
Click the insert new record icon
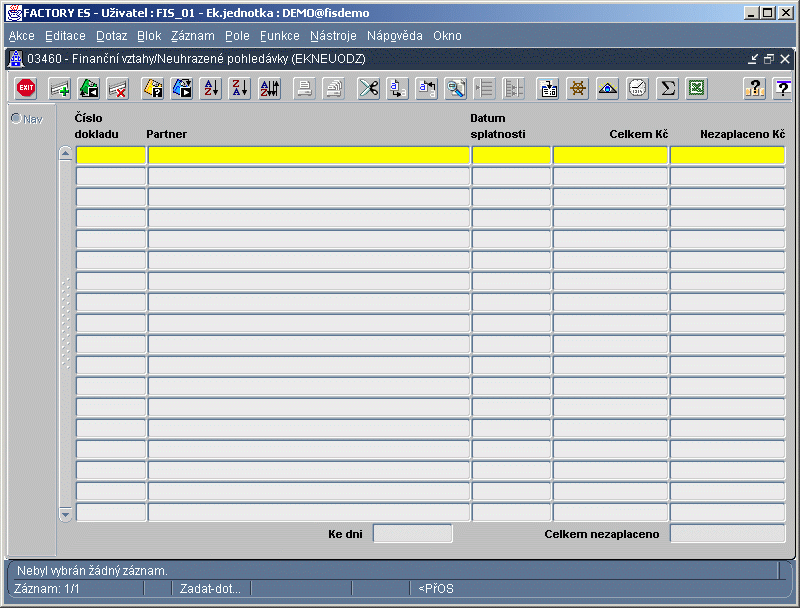click(x=60, y=88)
